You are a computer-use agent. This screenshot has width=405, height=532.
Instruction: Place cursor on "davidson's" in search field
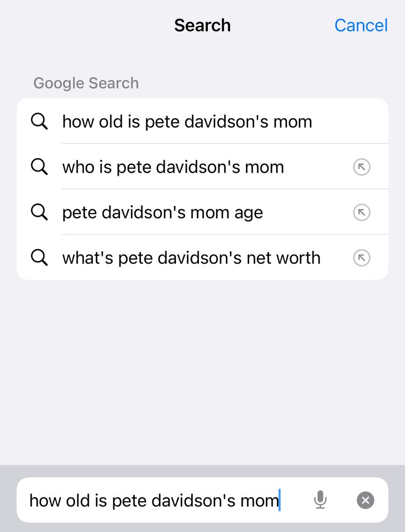coord(193,501)
